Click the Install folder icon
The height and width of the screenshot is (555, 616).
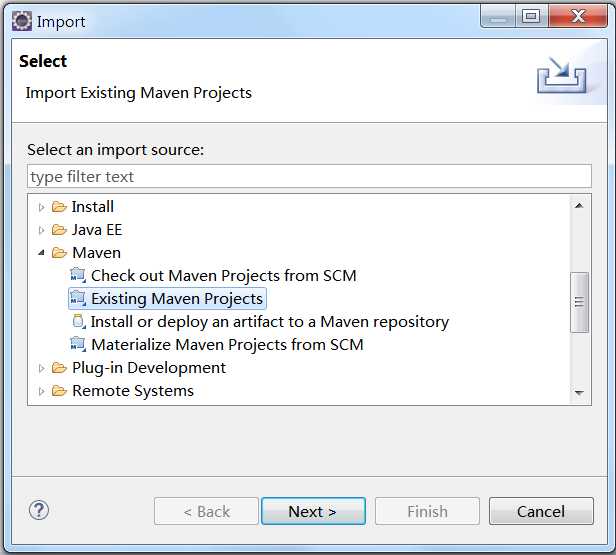[x=59, y=207]
